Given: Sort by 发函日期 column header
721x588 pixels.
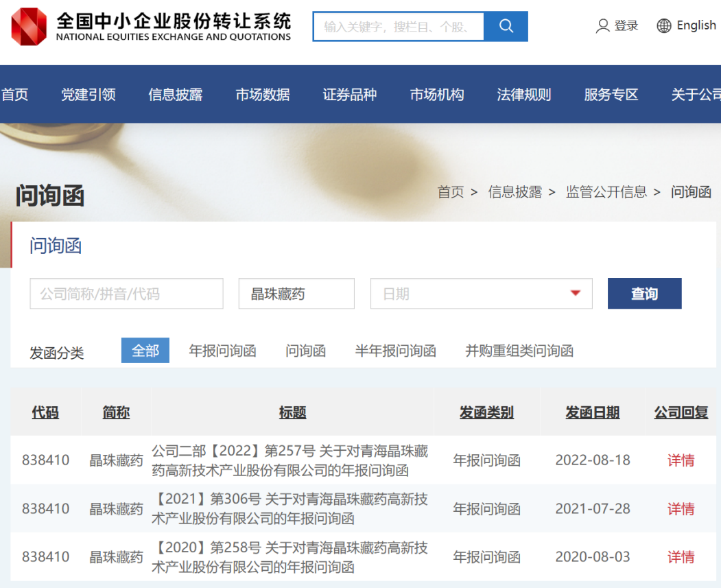Looking at the screenshot, I should 592,412.
